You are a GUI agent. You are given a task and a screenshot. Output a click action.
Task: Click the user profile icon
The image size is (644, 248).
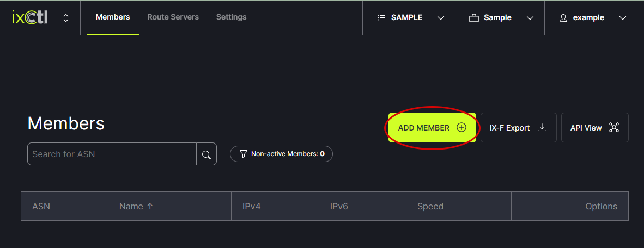(x=563, y=18)
